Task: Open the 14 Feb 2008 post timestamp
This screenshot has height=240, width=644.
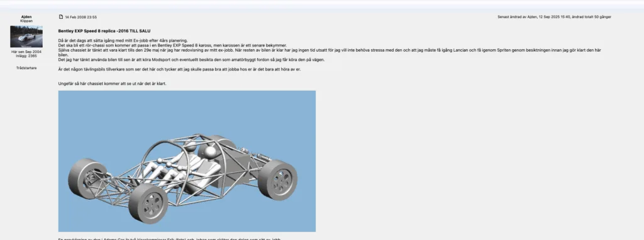Action: coord(81,17)
